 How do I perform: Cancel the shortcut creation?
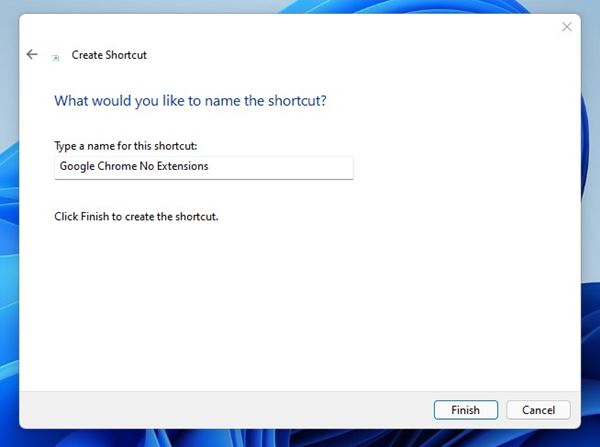[x=538, y=410]
